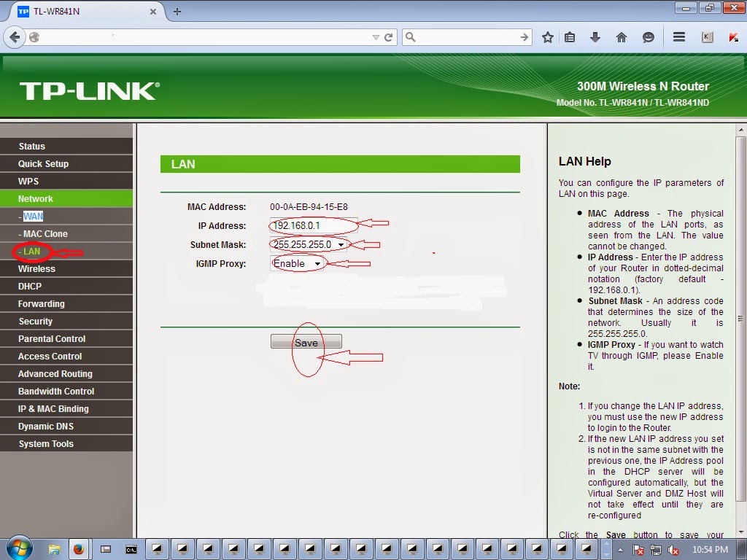The width and height of the screenshot is (747, 560).
Task: Bookmark this page using the star icon
Action: pyautogui.click(x=547, y=37)
